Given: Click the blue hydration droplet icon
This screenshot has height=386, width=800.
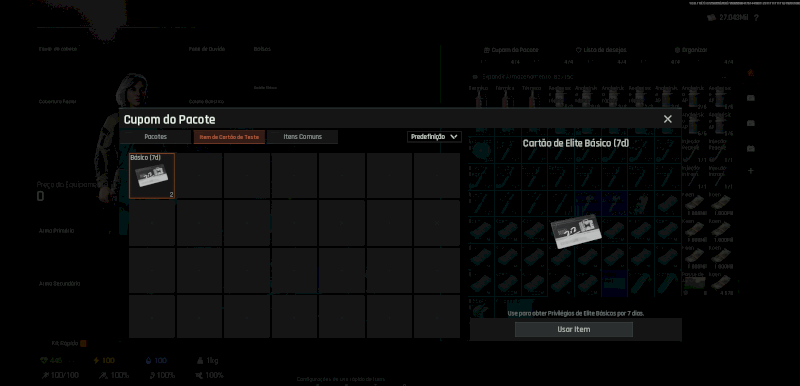Looking at the screenshot, I should 148,361.
